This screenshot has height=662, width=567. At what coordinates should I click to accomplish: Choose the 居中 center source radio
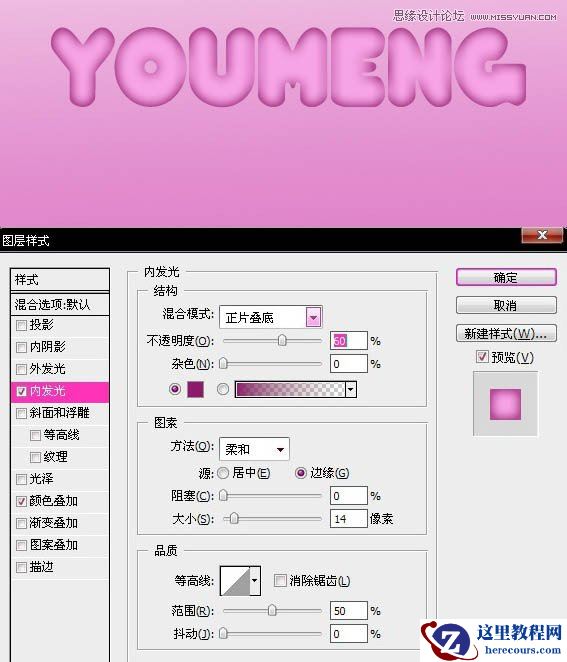tap(223, 473)
